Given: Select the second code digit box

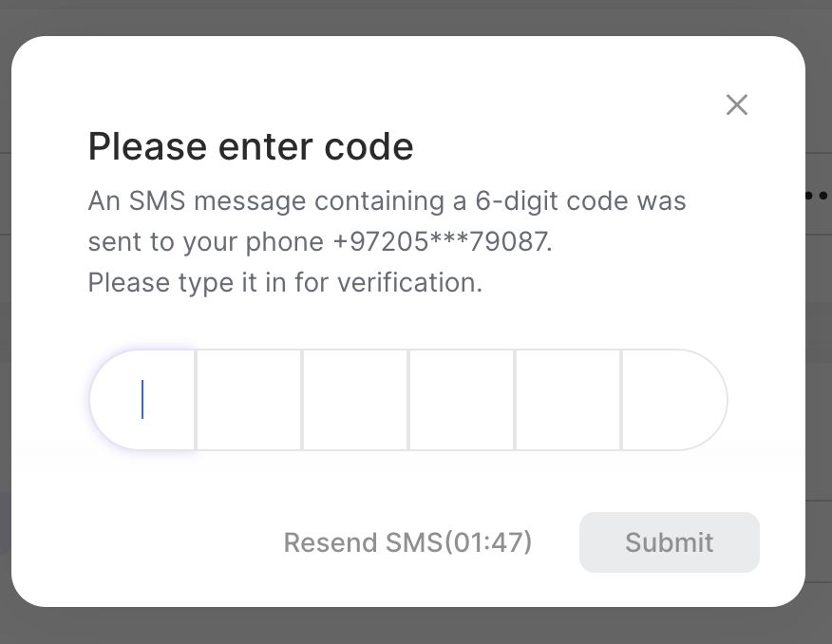Looking at the screenshot, I should coord(249,400).
